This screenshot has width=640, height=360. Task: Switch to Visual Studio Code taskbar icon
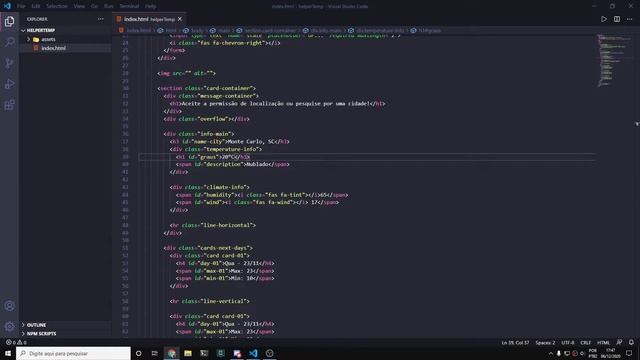[x=253, y=353]
